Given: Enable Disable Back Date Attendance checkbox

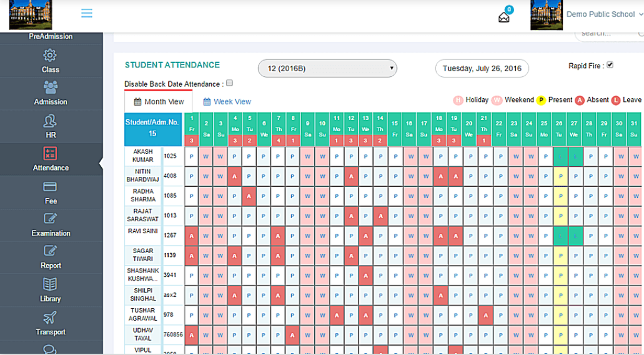Looking at the screenshot, I should tap(229, 83).
